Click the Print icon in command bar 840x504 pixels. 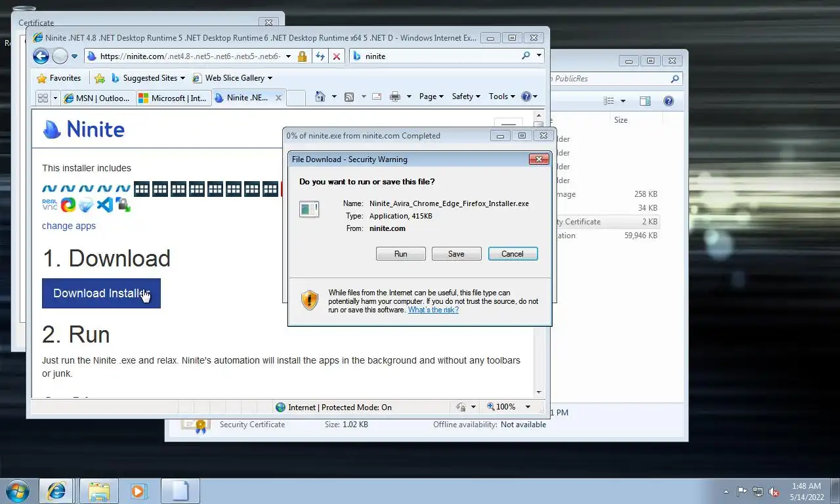(395, 96)
